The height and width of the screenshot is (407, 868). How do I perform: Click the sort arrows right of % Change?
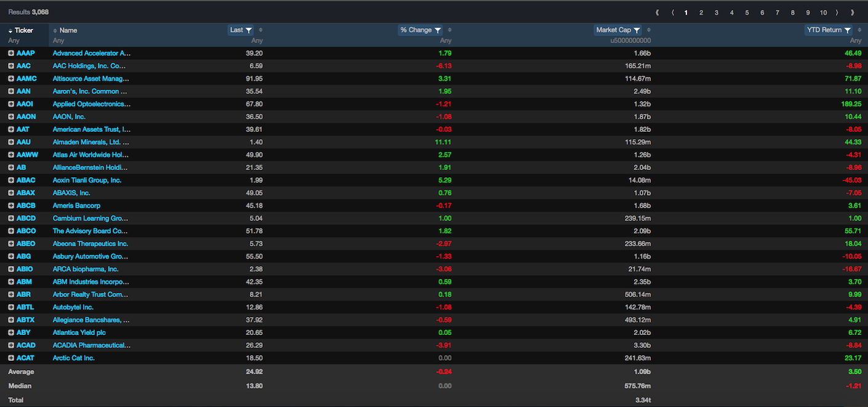coord(449,30)
